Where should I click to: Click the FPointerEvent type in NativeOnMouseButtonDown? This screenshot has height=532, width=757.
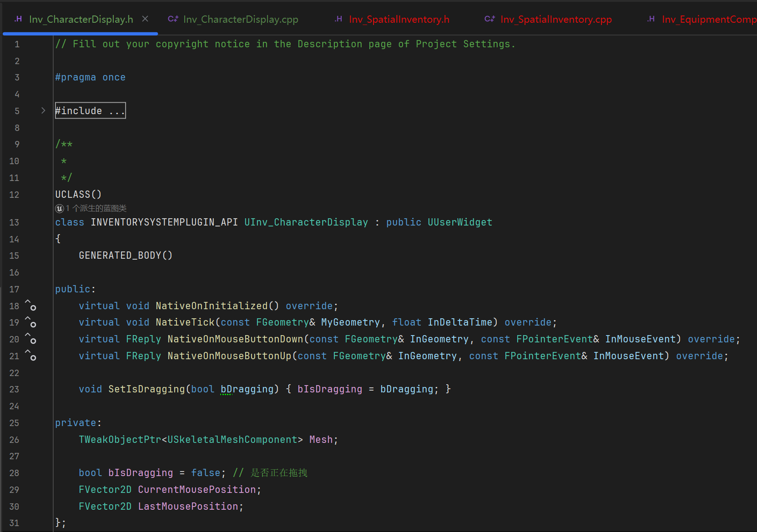click(555, 339)
